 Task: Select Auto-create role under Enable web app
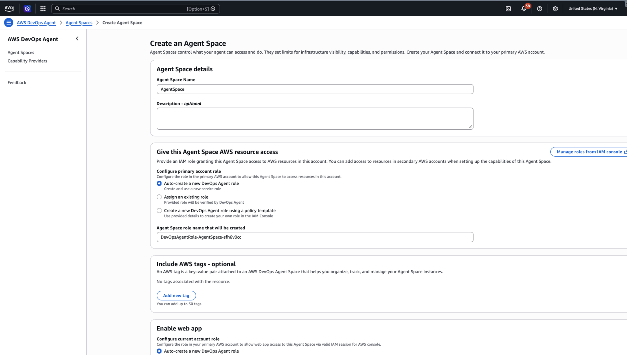[x=159, y=351]
